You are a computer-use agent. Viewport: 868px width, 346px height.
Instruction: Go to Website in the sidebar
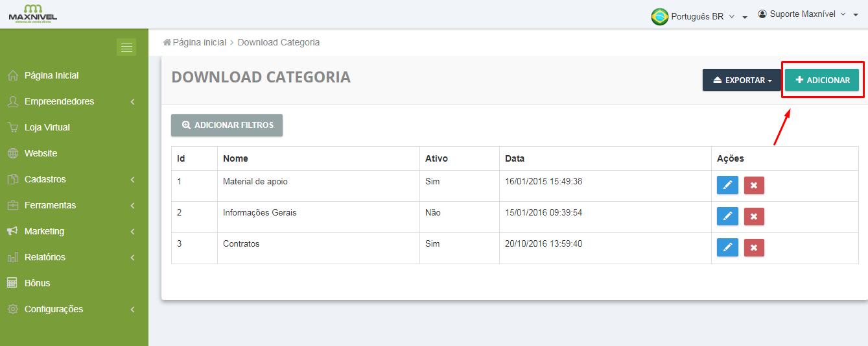[40, 153]
